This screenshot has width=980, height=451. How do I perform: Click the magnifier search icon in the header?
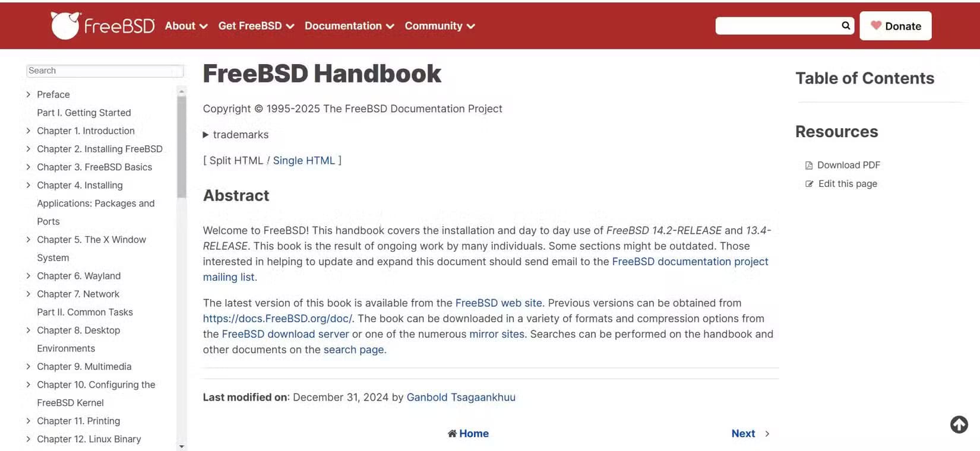846,26
